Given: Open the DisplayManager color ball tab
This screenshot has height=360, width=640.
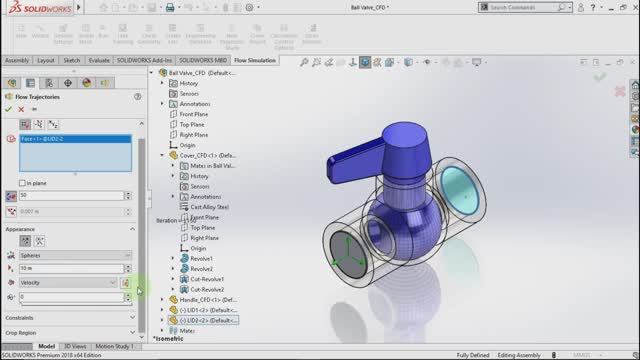Looking at the screenshot, I should pos(87,83).
